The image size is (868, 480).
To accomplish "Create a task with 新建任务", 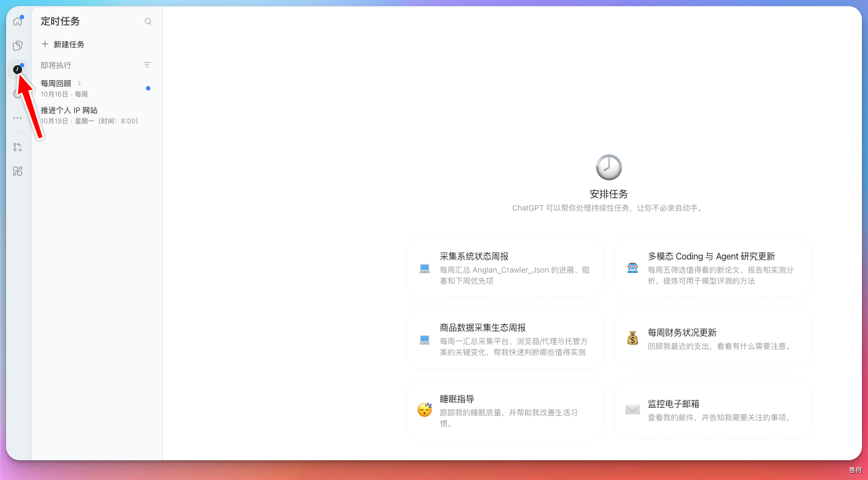I will click(63, 44).
